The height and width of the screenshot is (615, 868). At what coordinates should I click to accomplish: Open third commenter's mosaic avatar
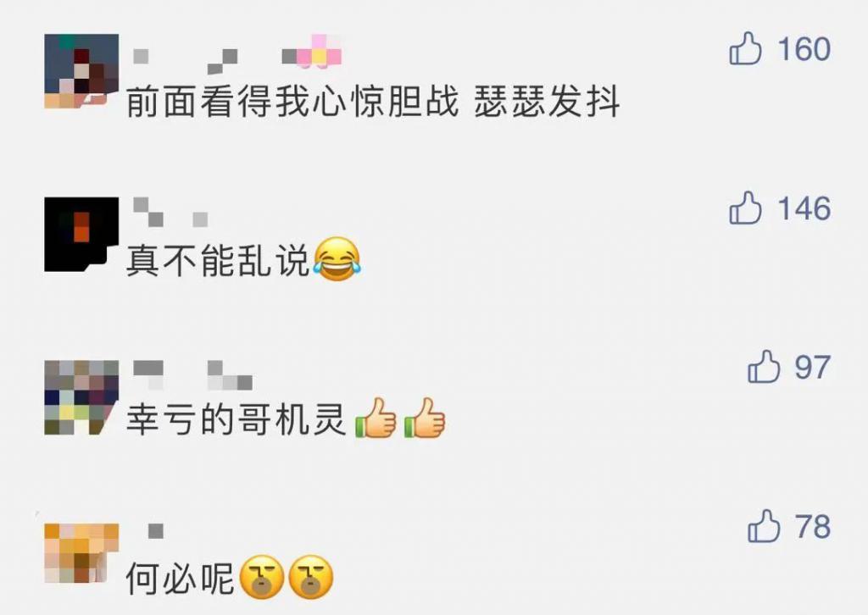(x=81, y=397)
